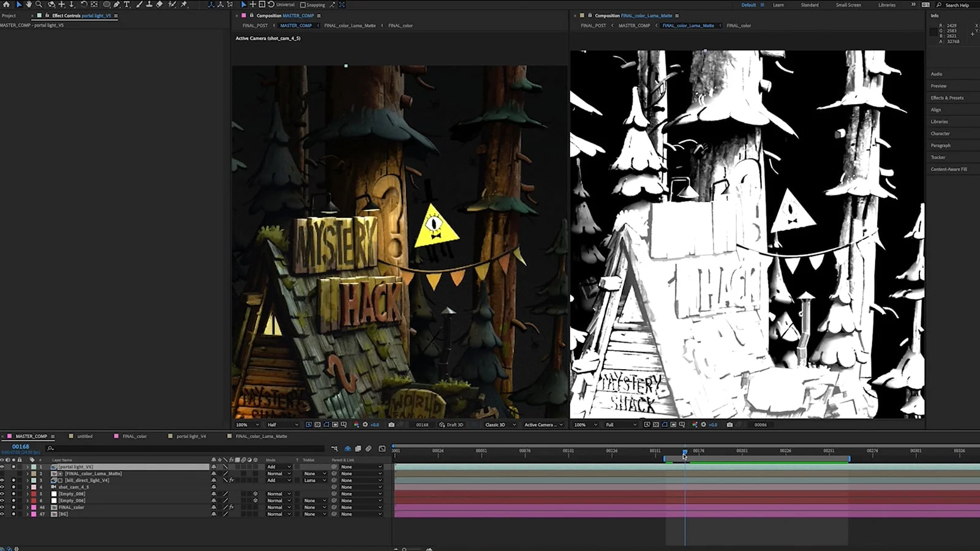Solo the FINAL_color layer

(13, 507)
